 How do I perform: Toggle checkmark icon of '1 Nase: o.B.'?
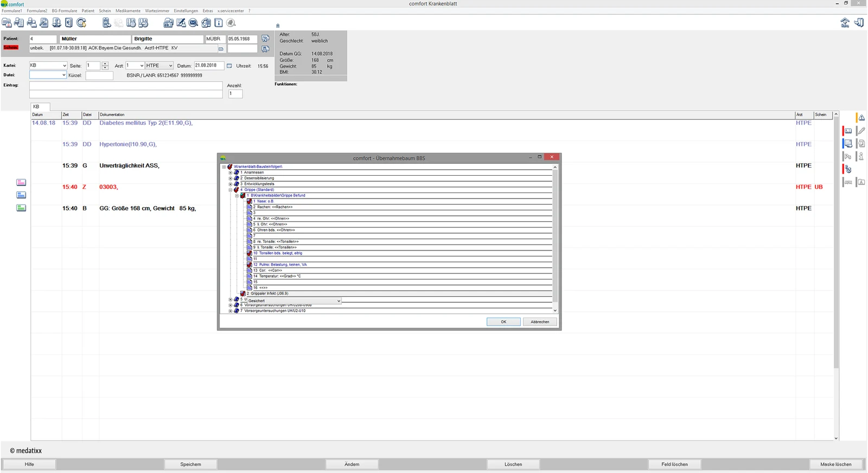tap(250, 201)
